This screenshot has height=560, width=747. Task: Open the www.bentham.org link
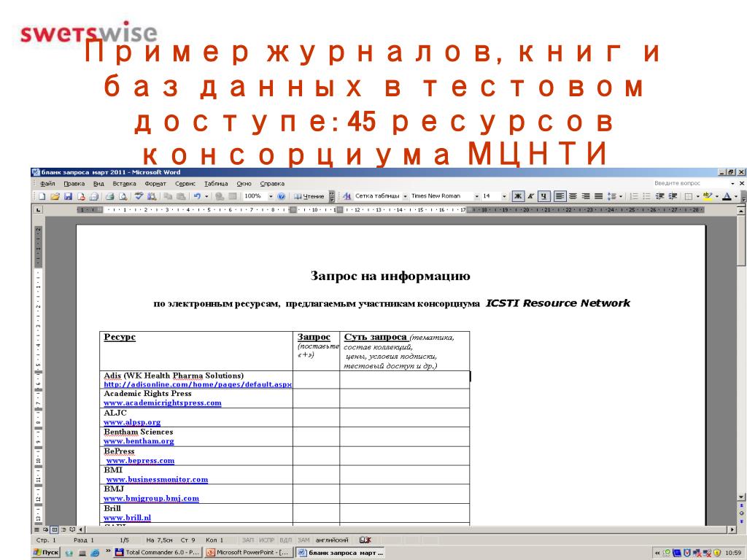pos(139,441)
